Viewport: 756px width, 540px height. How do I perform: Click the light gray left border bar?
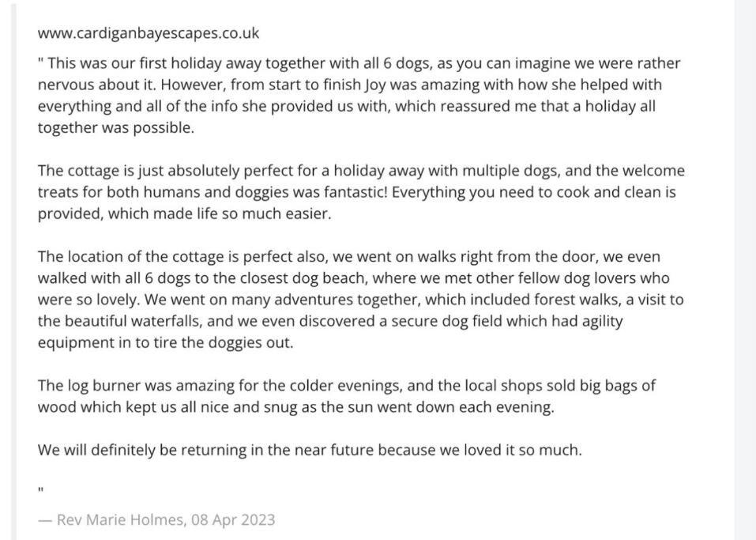tap(13, 270)
